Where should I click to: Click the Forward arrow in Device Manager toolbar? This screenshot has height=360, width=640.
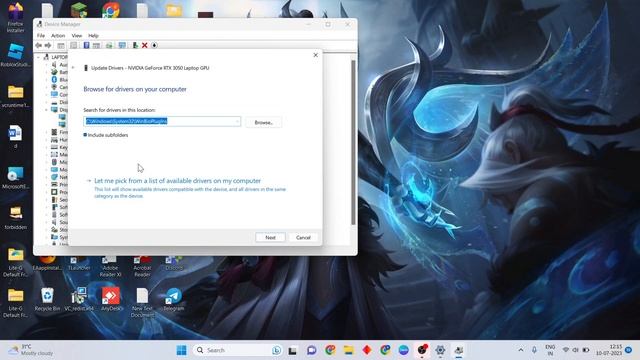pos(48,45)
